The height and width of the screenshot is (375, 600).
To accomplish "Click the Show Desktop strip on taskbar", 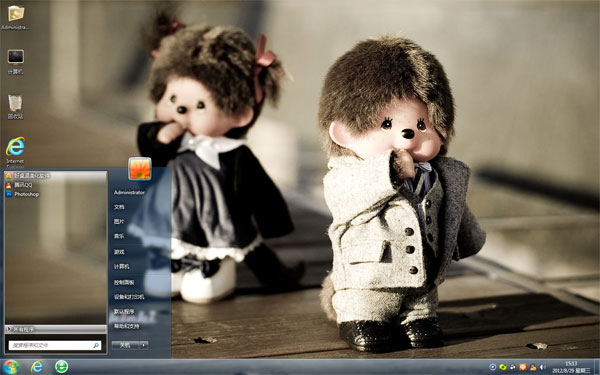I will pos(596,367).
